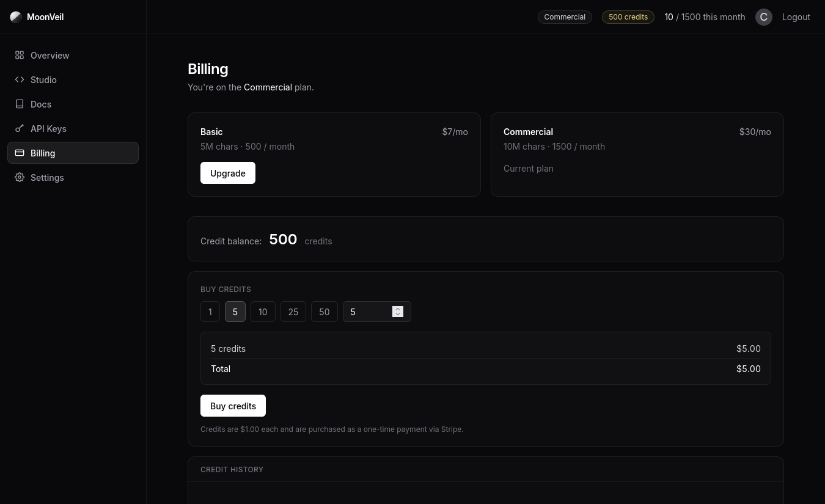Click the "5 credits" line item
Image resolution: width=825 pixels, height=504 pixels.
(x=228, y=349)
